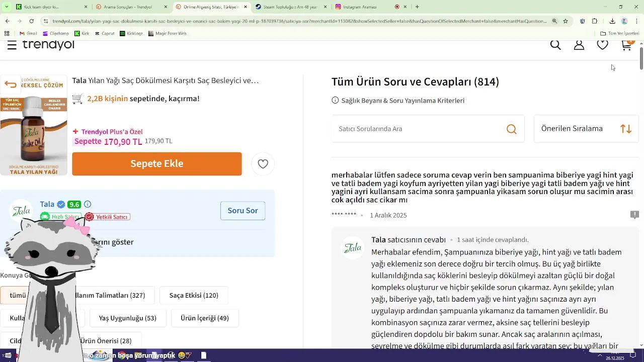Open the Chrome profile avatar
The width and height of the screenshot is (644, 362).
(x=624, y=21)
